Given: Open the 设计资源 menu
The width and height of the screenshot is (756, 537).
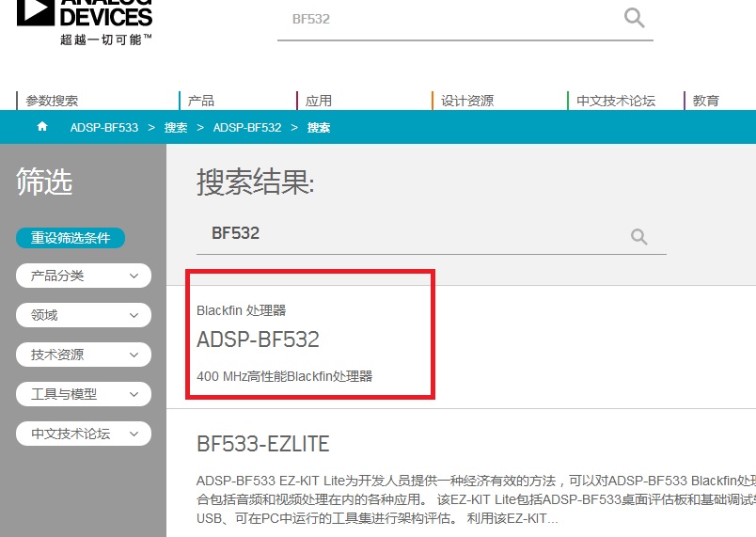Looking at the screenshot, I should point(467,101).
